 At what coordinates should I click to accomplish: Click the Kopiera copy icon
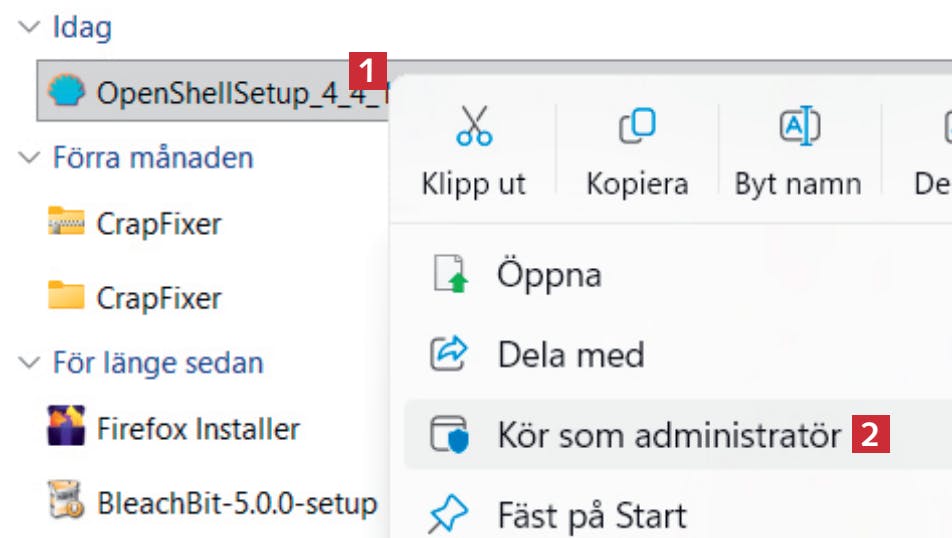tap(636, 126)
